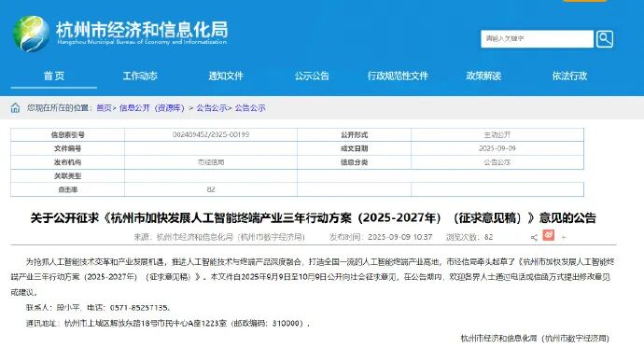Click the 信息分类 table label

pos(354,162)
